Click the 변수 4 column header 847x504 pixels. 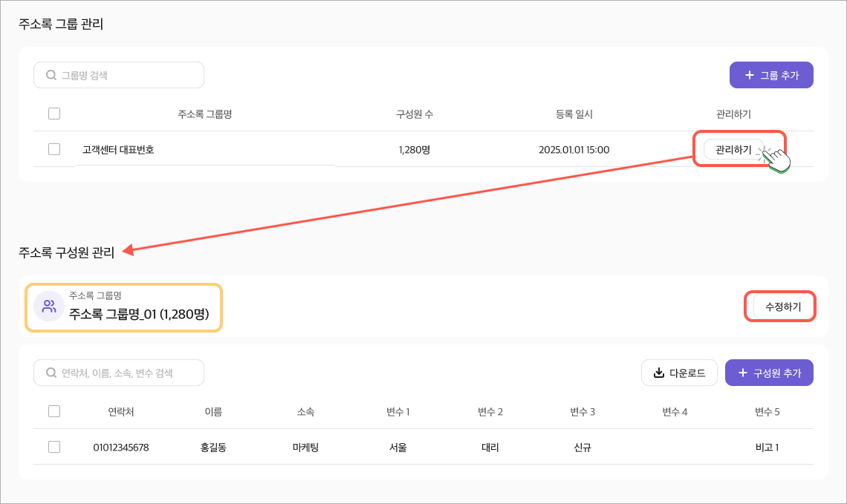(675, 412)
